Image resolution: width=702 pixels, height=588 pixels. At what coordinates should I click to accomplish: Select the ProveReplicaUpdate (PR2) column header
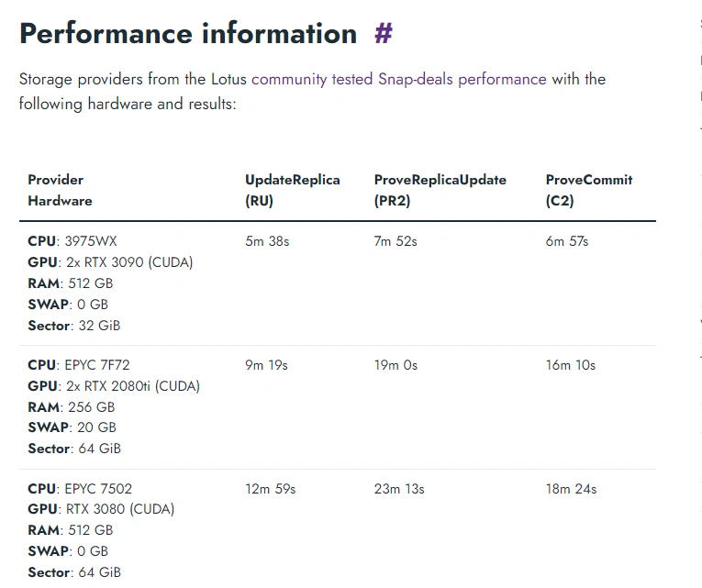point(440,190)
